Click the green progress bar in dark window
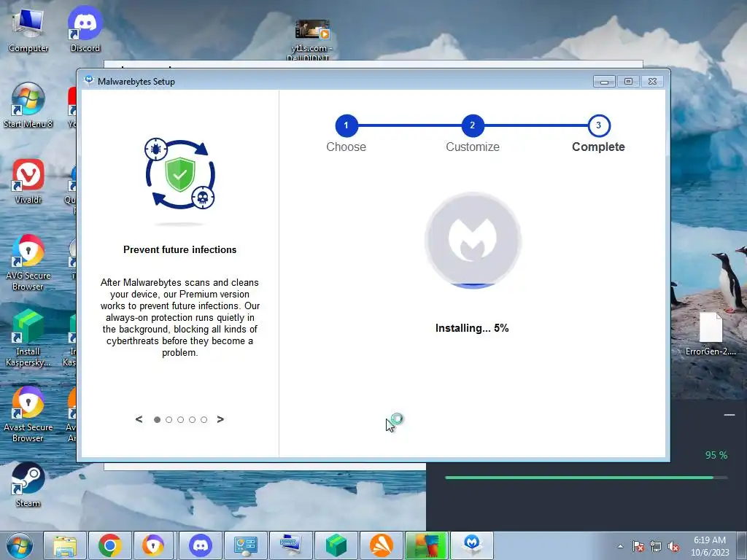Viewport: 747px width, 560px height. pos(586,477)
